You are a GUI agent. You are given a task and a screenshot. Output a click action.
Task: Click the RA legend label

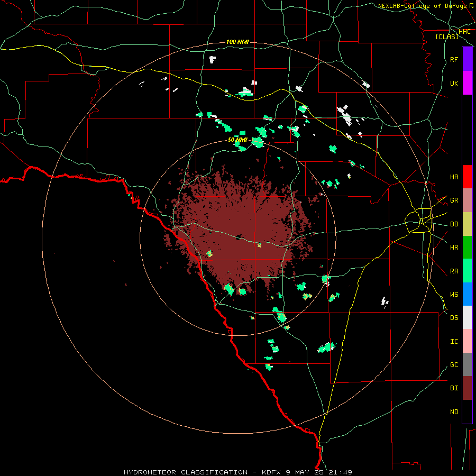pyautogui.click(x=454, y=271)
